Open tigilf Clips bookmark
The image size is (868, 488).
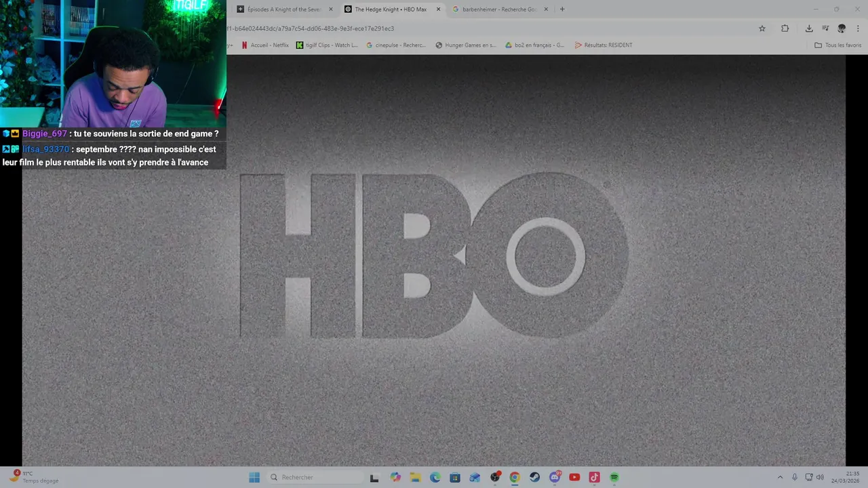(x=327, y=45)
